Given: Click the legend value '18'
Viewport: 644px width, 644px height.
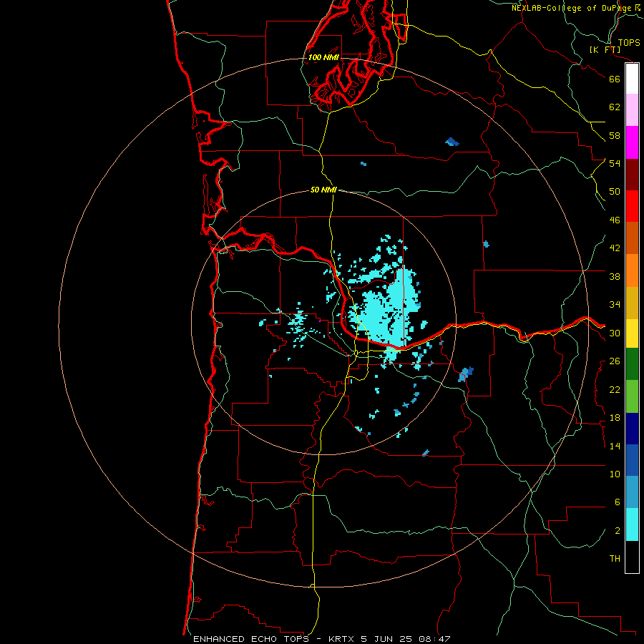Looking at the screenshot, I should coord(615,418).
